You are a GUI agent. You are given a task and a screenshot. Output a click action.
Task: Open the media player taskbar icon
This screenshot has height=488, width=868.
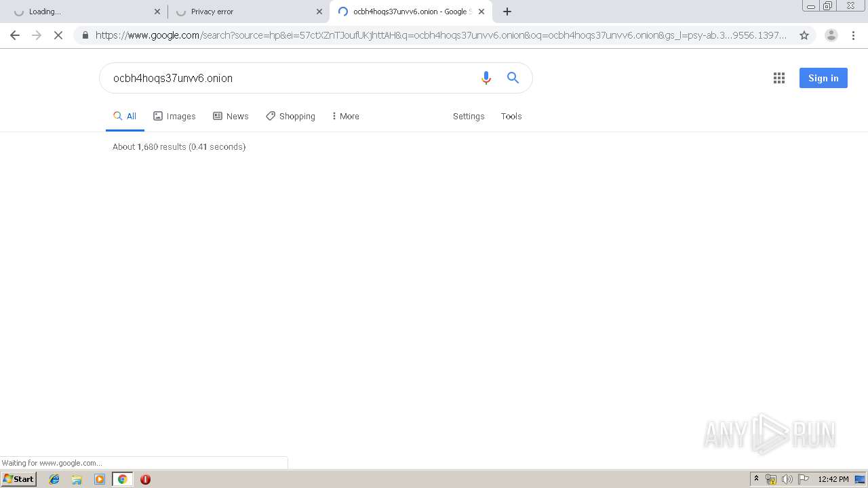point(100,479)
